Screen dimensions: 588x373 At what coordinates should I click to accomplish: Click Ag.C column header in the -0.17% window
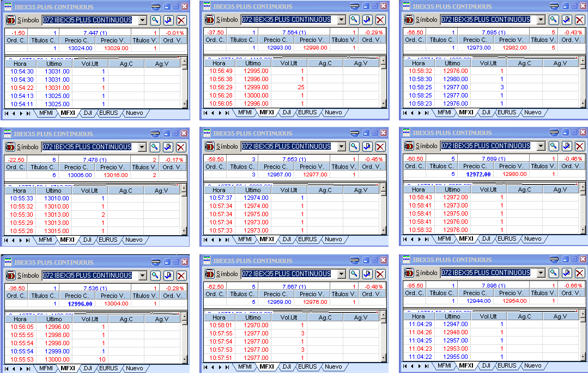coord(126,191)
